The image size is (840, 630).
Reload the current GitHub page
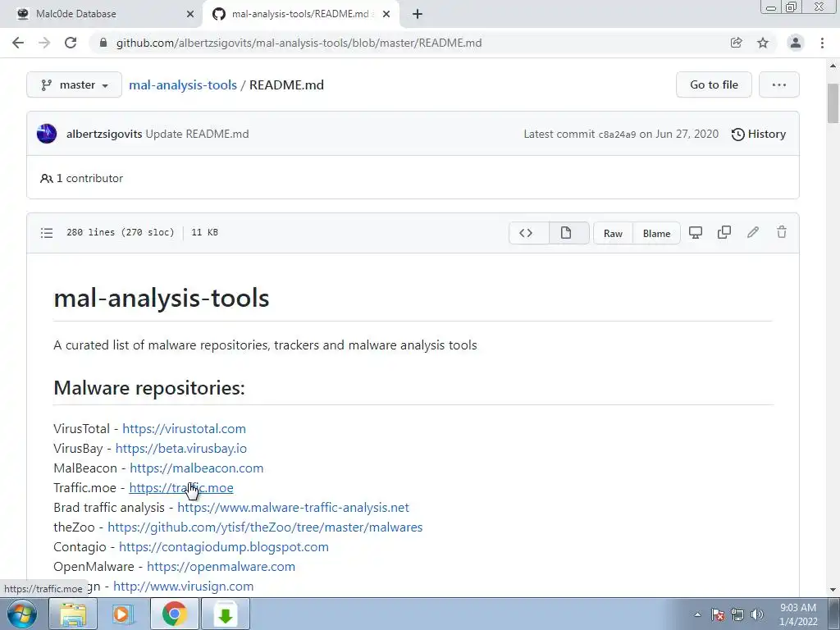pyautogui.click(x=71, y=43)
